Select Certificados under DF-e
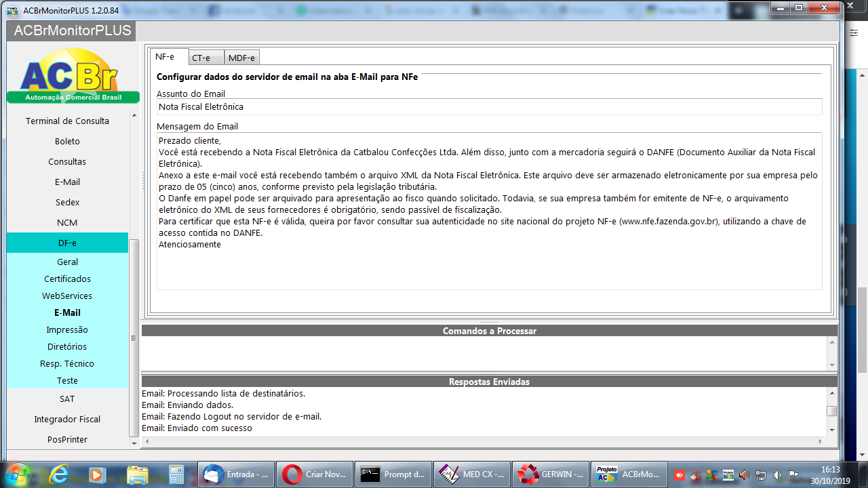The image size is (868, 488). (x=67, y=279)
